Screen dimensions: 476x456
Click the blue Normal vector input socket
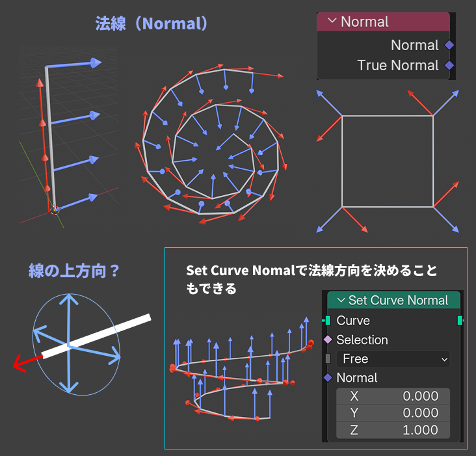coord(328,377)
